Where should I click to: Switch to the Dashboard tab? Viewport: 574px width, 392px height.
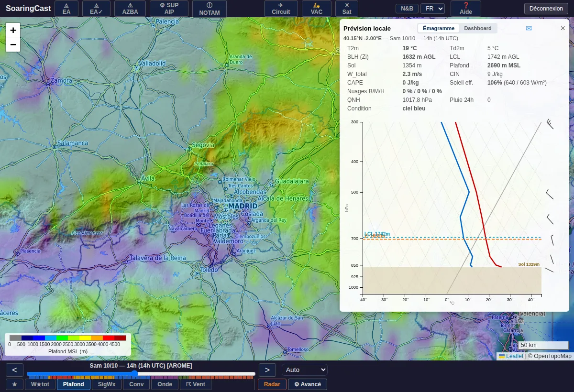point(478,28)
